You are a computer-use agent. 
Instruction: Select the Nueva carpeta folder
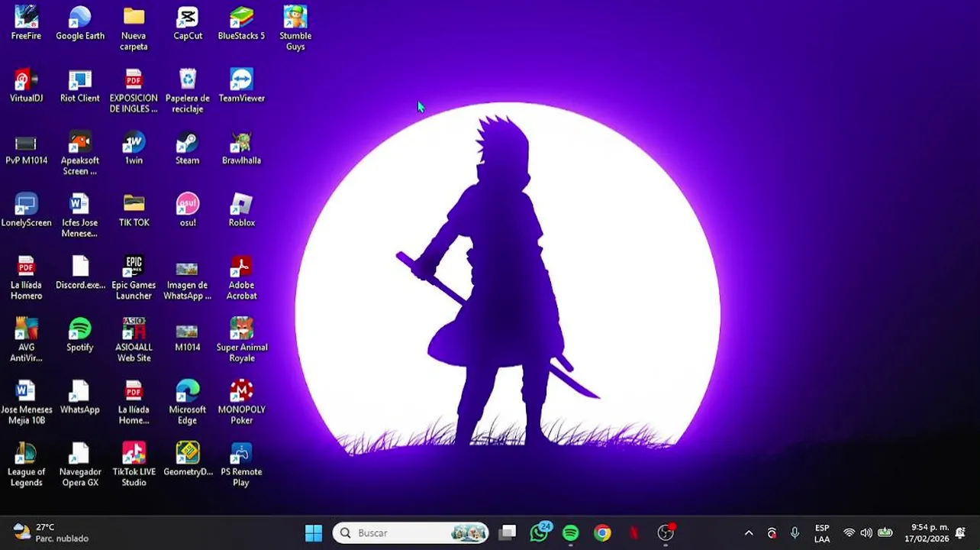[134, 29]
